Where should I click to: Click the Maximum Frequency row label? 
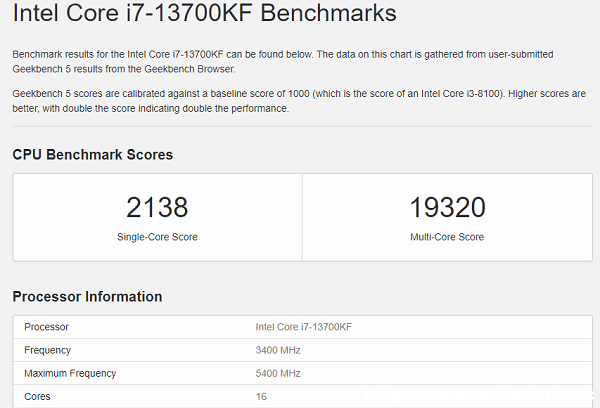click(70, 373)
